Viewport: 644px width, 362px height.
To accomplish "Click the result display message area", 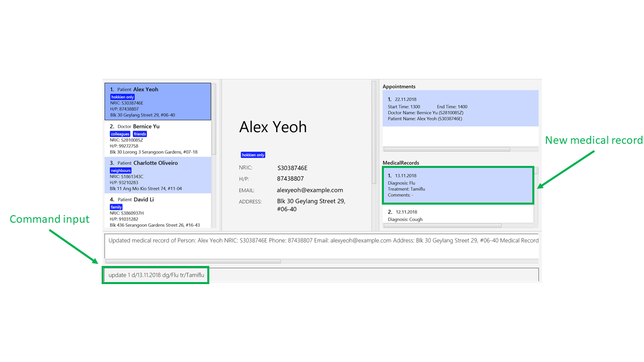I will pyautogui.click(x=321, y=245).
